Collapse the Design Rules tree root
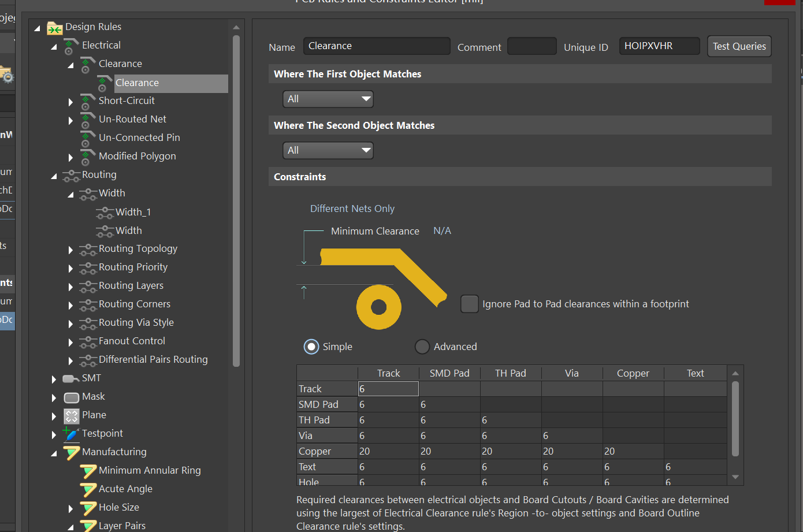Viewport: 803px width, 532px height. coord(37,28)
